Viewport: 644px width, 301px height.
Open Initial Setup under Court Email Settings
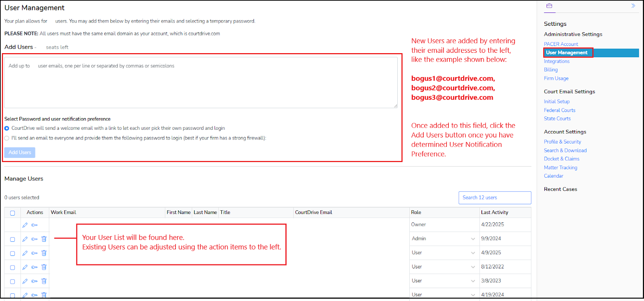(x=557, y=102)
